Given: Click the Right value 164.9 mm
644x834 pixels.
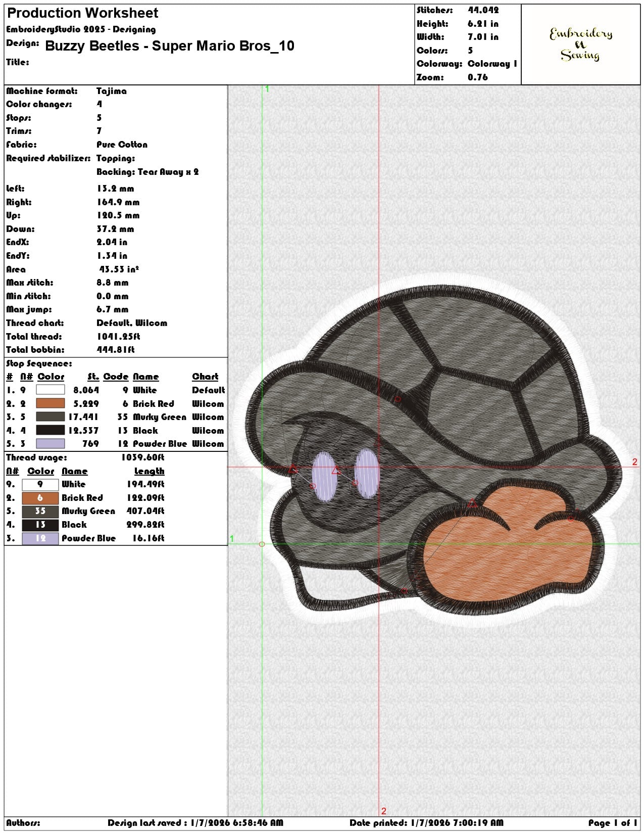Looking at the screenshot, I should [118, 202].
